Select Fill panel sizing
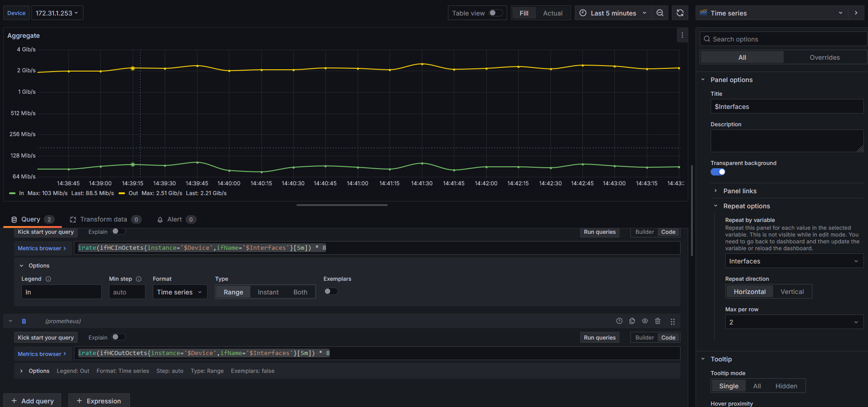 pos(524,13)
